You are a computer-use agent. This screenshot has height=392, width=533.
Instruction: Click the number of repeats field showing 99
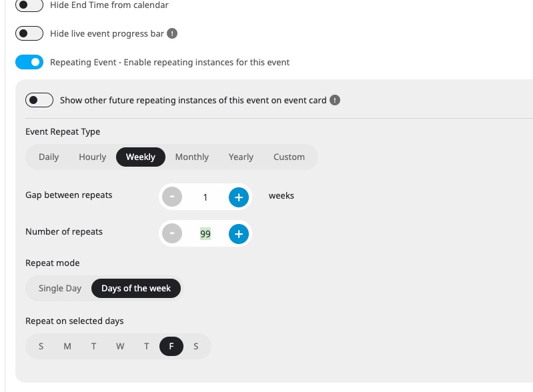(x=205, y=234)
